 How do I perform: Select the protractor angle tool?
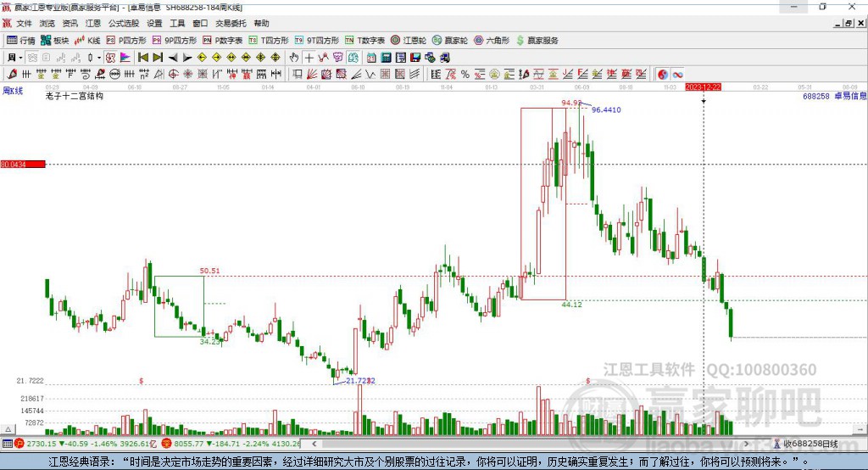tap(159, 75)
